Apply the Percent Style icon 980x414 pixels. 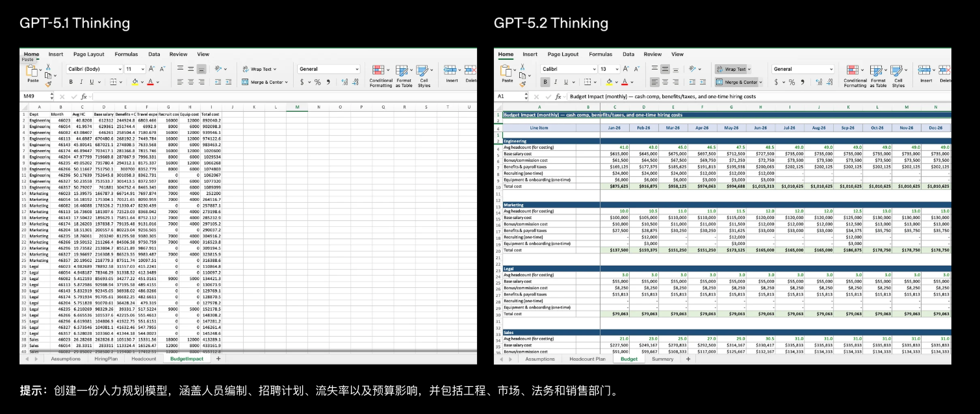pyautogui.click(x=792, y=83)
